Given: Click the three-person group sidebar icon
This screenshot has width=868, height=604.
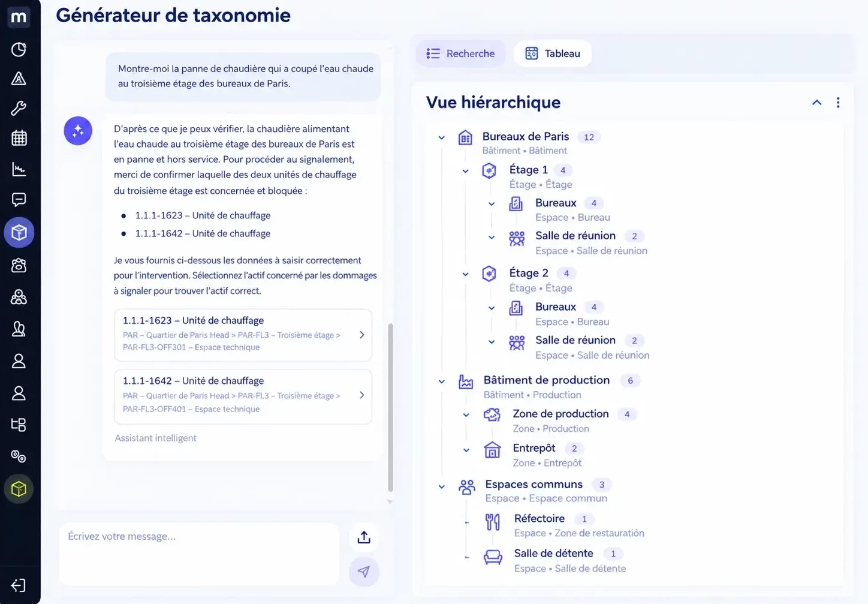Looking at the screenshot, I should (x=19, y=297).
